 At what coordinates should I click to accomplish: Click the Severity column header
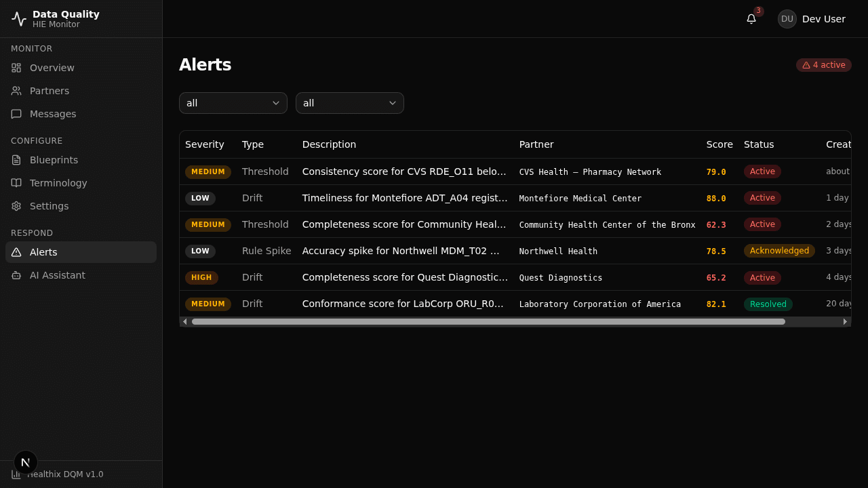[205, 144]
